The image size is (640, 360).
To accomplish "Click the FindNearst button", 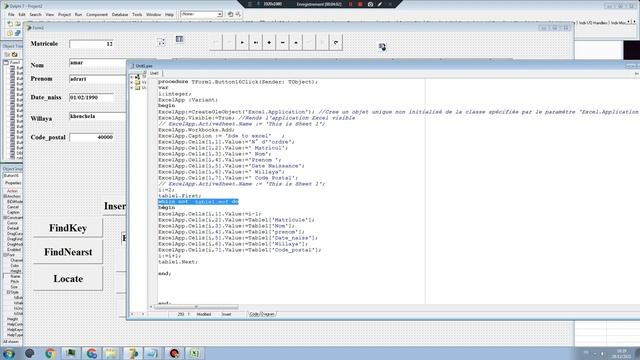I will [x=68, y=252].
